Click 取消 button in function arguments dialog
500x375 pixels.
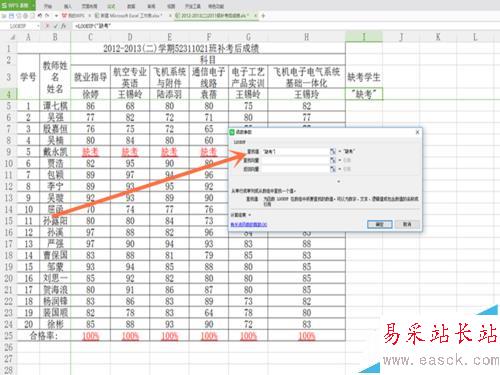[407, 224]
